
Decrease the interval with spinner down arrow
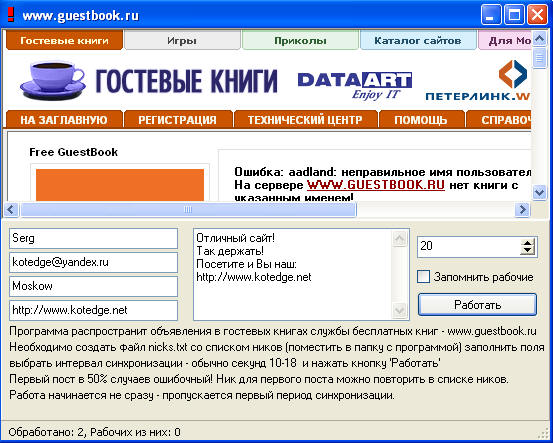pyautogui.click(x=527, y=251)
